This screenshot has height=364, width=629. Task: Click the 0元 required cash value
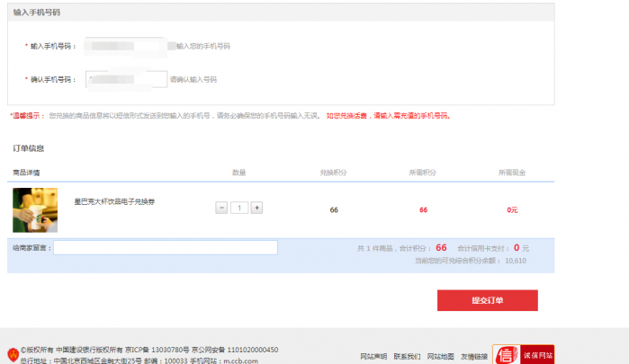tap(512, 209)
